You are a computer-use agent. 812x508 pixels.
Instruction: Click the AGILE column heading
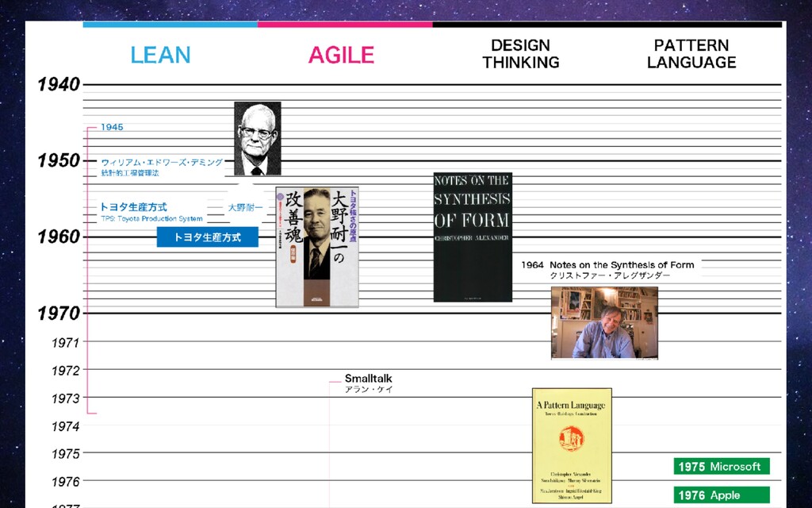tap(341, 55)
